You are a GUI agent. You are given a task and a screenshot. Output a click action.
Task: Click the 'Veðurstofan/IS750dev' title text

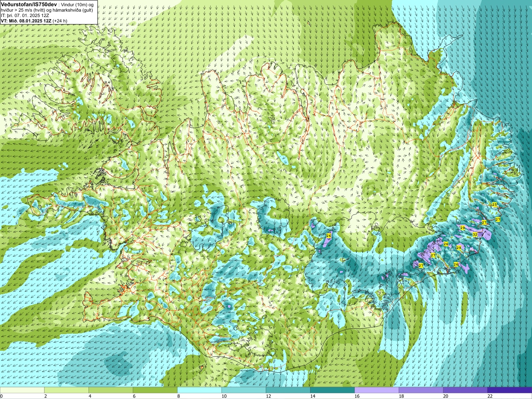coord(29,4)
